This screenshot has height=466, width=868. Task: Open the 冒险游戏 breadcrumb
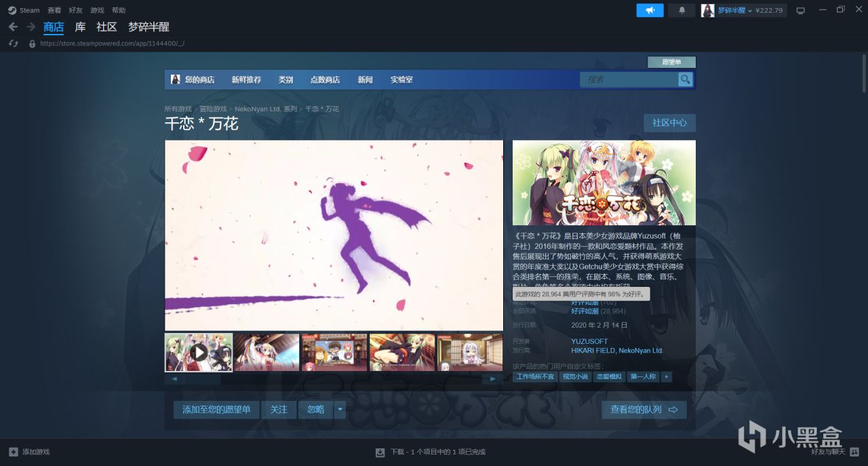[x=213, y=109]
